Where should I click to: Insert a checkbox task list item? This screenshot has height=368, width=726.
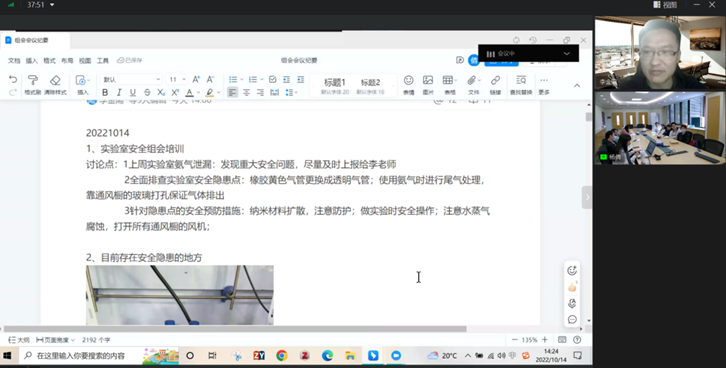[273, 80]
